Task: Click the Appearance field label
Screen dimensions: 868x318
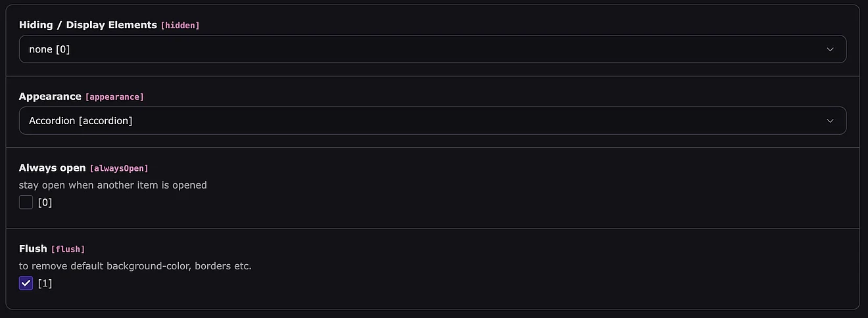Action: (x=50, y=97)
